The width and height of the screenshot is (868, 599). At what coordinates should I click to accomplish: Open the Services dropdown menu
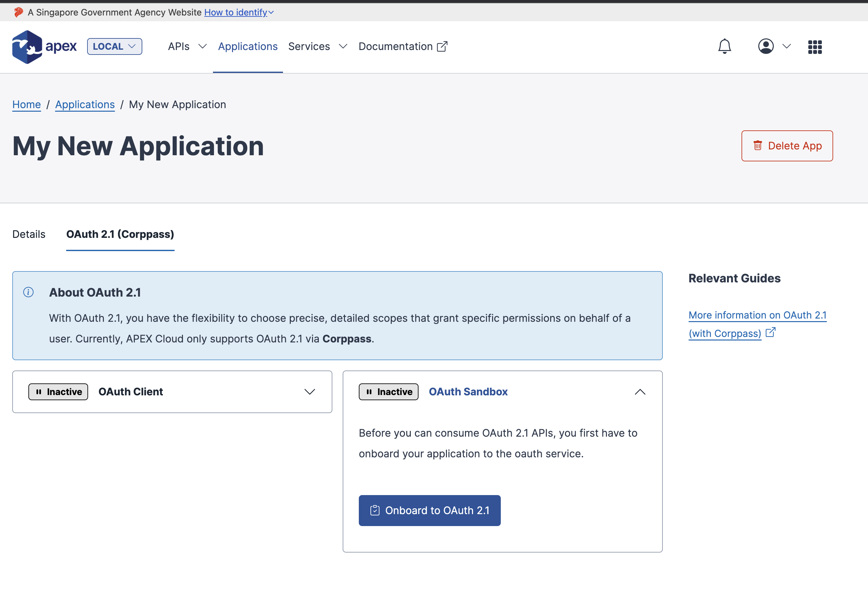317,46
